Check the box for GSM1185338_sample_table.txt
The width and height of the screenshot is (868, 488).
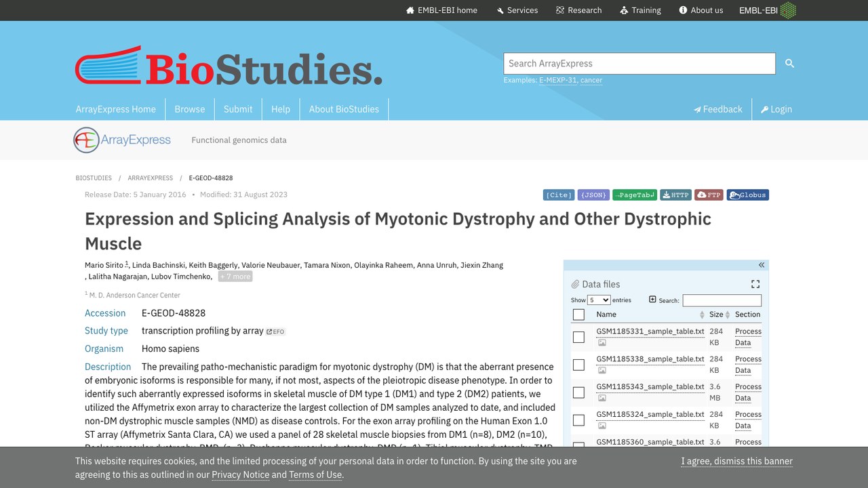point(578,365)
